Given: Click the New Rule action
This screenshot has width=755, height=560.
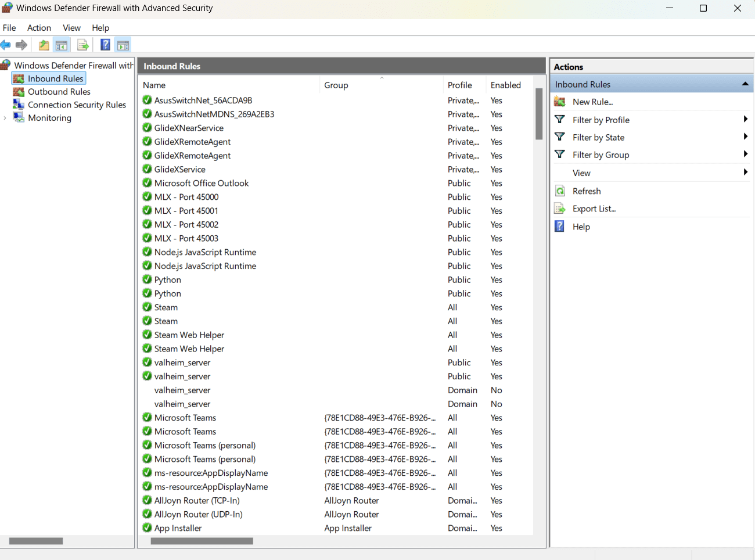Looking at the screenshot, I should (592, 102).
